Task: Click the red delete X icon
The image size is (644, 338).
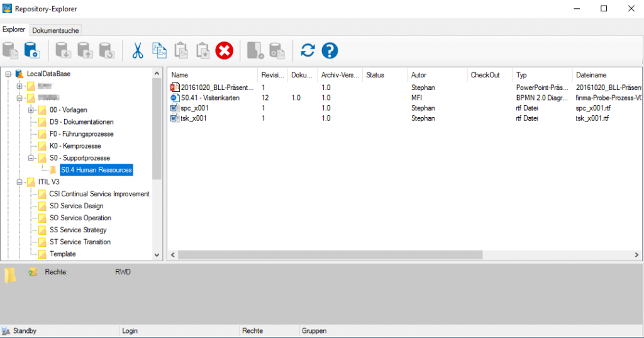Action: click(x=225, y=50)
